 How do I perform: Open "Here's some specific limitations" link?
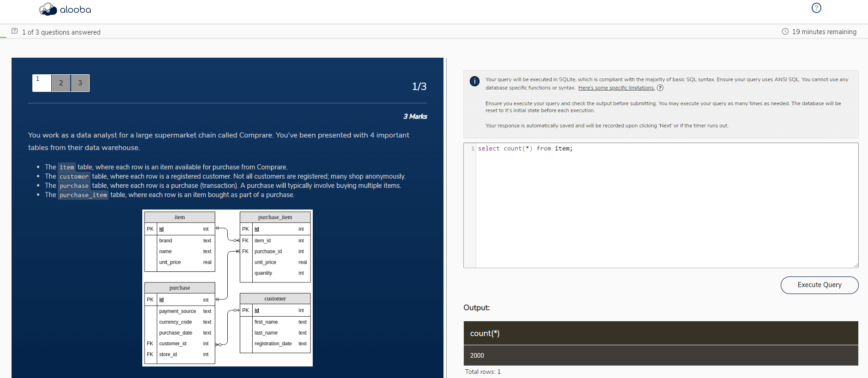[x=616, y=88]
